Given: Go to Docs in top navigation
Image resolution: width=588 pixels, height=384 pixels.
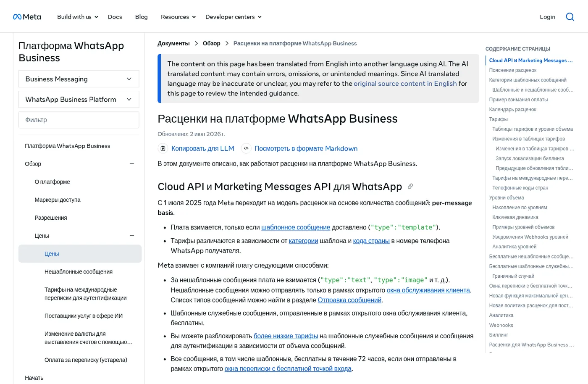Looking at the screenshot, I should point(115,17).
